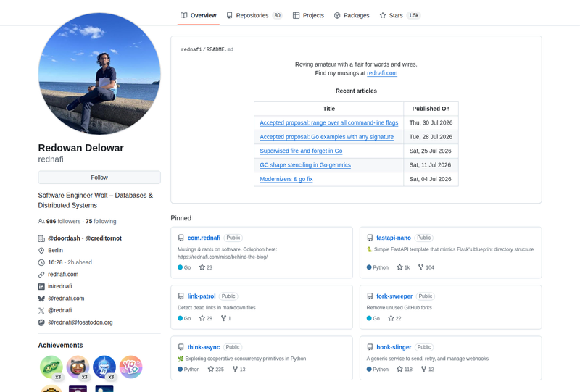Viewport: 580px width, 392px height.
Task: View the 1k stars of fastapi-nano
Action: tap(403, 267)
